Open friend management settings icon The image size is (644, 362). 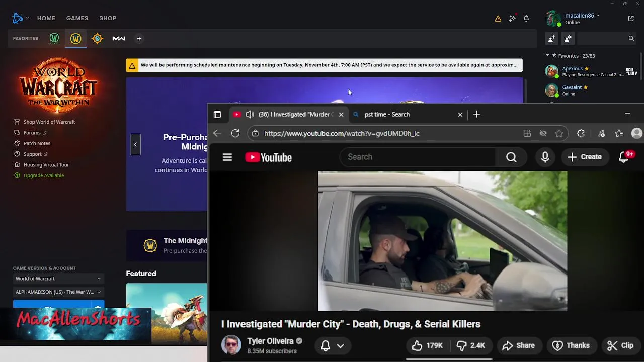coord(568,38)
